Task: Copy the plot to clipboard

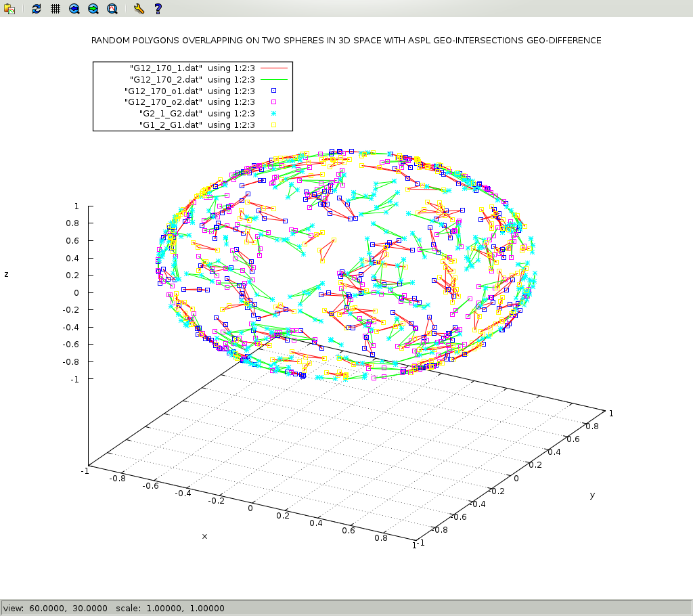Action: 9,9
